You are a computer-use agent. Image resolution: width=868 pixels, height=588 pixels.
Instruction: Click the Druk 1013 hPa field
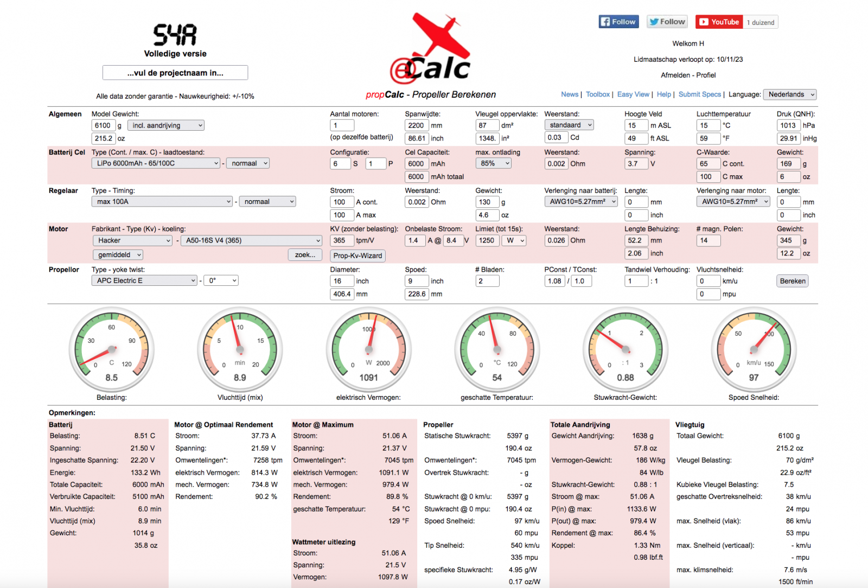[789, 125]
